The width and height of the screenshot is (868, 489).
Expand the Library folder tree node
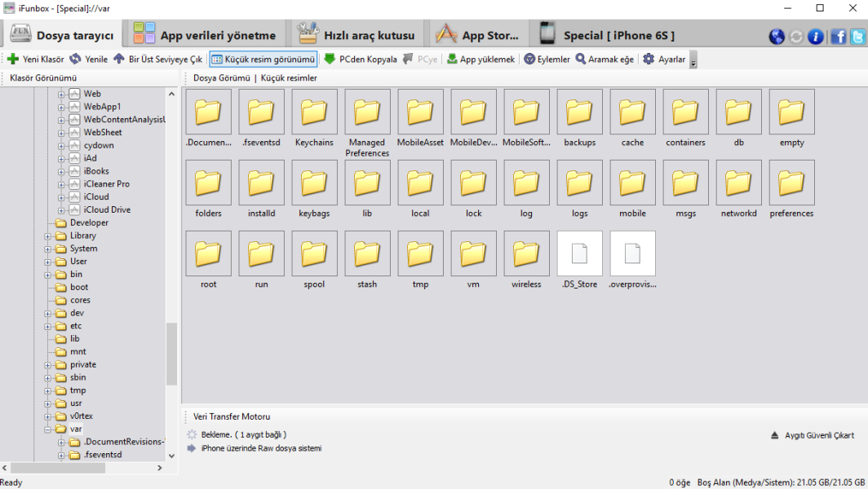(x=48, y=236)
